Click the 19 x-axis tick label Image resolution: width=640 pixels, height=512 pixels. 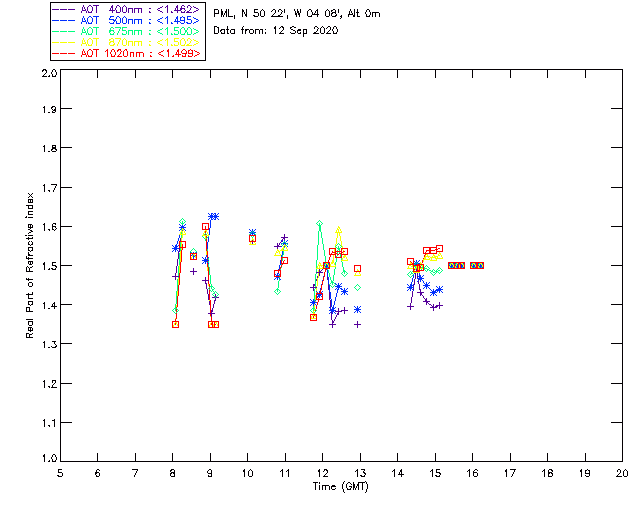[x=585, y=473]
